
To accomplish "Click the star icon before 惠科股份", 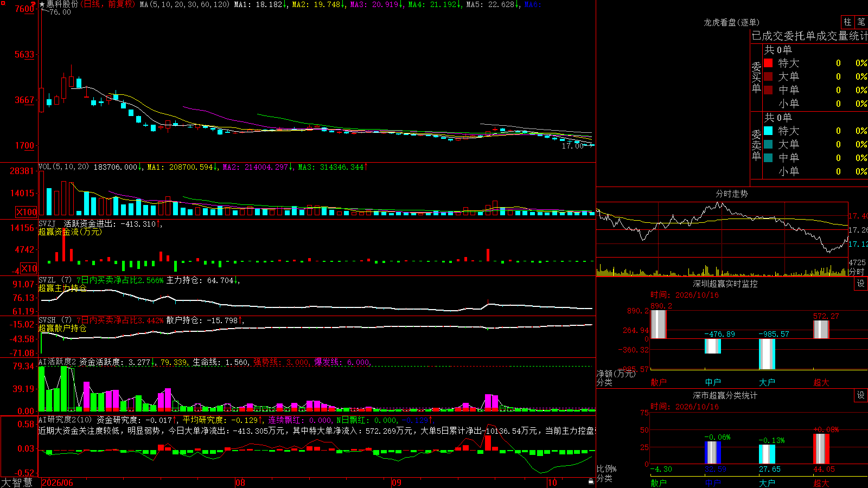I will (42, 4).
